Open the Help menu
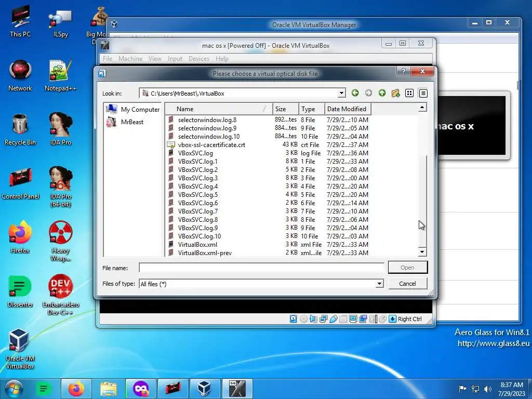The image size is (532, 399). coord(222,59)
